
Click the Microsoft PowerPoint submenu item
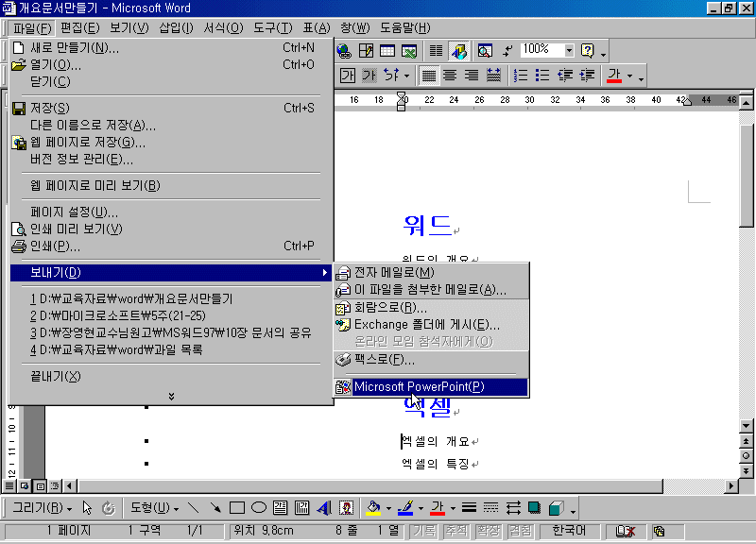(x=419, y=387)
